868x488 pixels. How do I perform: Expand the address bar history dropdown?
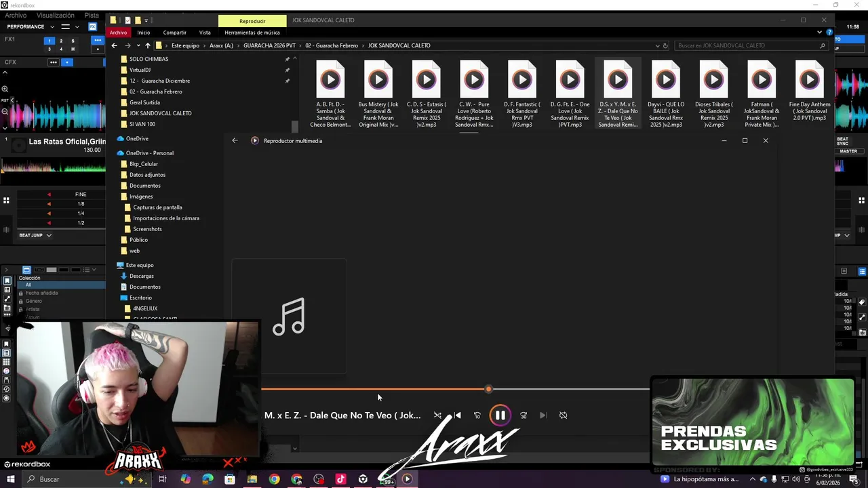[657, 45]
